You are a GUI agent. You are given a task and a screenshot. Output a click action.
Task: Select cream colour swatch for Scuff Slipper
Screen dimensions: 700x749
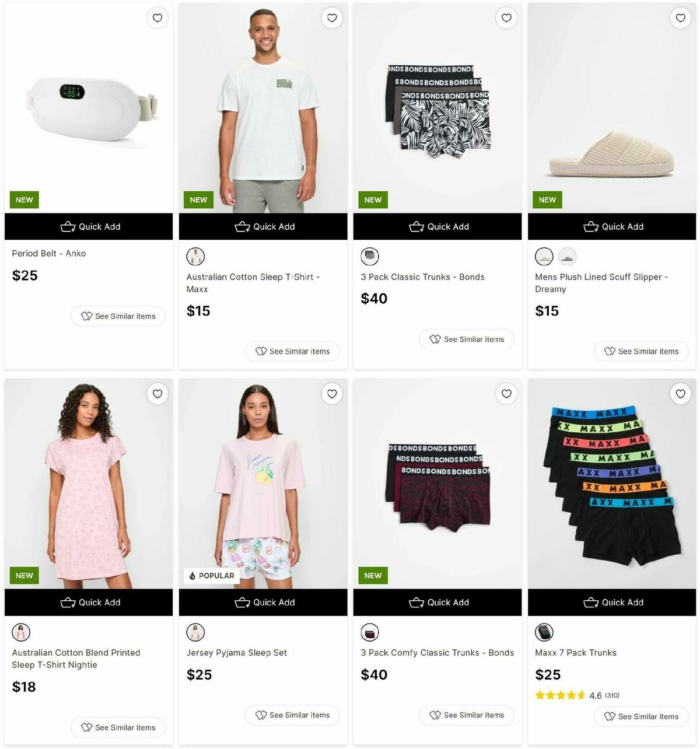coord(544,257)
